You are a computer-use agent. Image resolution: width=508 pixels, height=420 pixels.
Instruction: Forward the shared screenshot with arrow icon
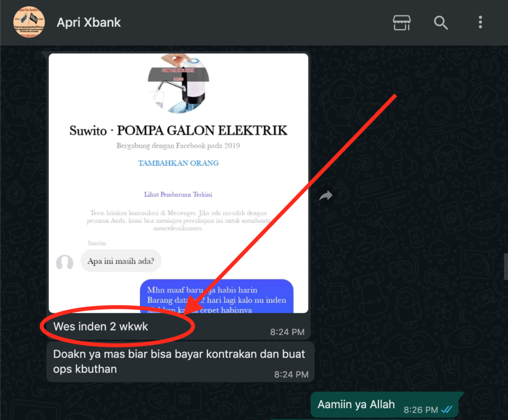[x=325, y=196]
